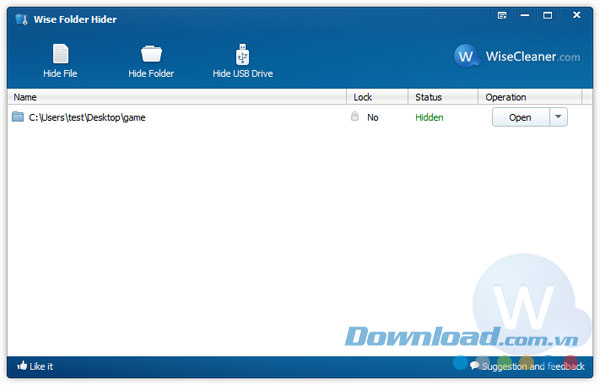The width and height of the screenshot is (600, 385).
Task: Minimize the Wise Folder Hider window
Action: point(525,15)
